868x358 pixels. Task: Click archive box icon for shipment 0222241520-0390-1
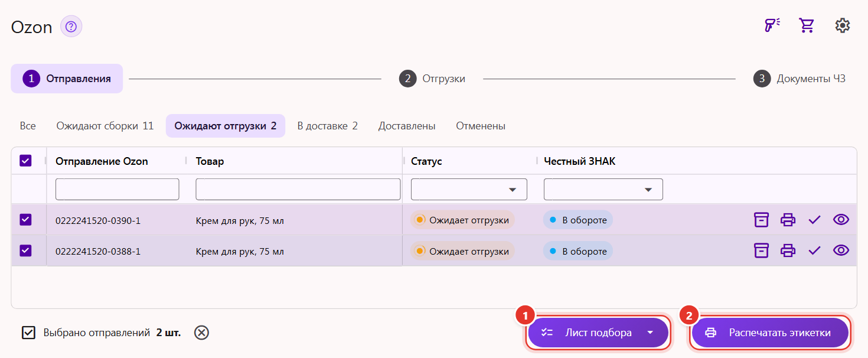[x=762, y=220]
